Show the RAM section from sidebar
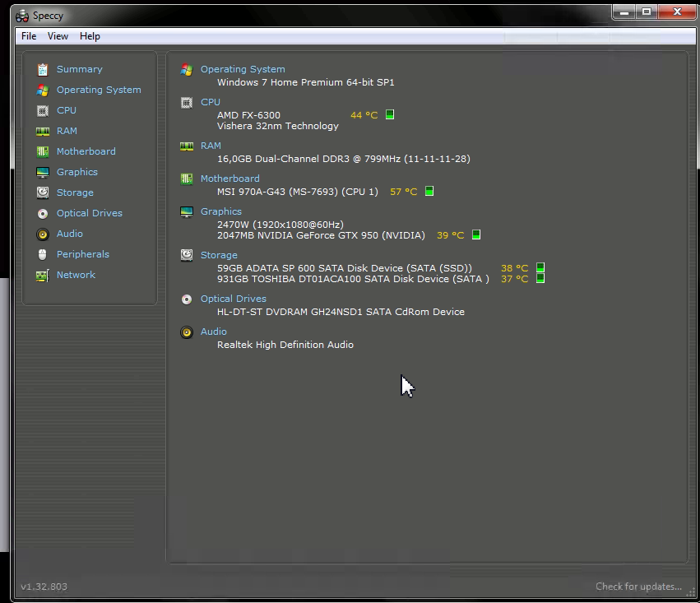The width and height of the screenshot is (700, 603). (67, 131)
